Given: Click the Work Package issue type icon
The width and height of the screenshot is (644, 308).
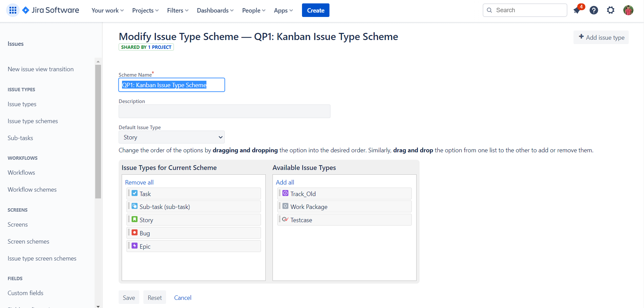Looking at the screenshot, I should click(285, 206).
